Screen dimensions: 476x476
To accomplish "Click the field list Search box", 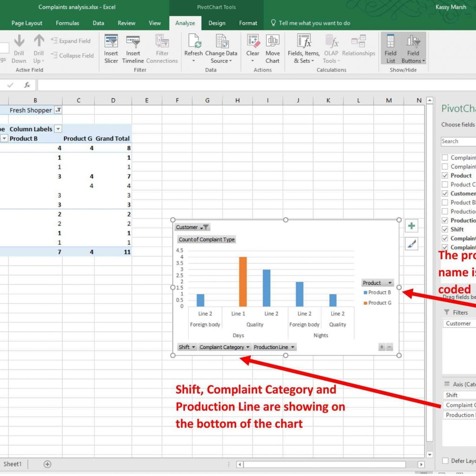I will pos(458,141).
